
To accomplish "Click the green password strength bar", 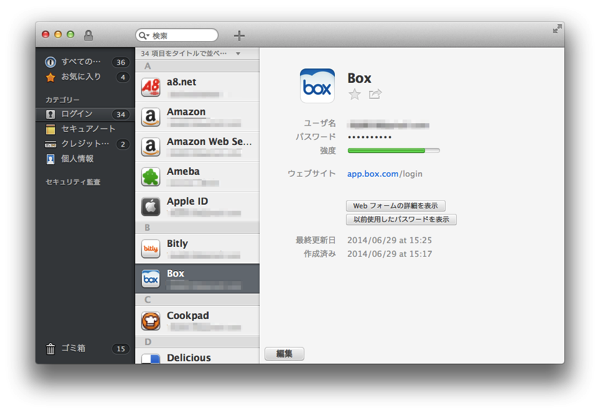I will coord(394,150).
